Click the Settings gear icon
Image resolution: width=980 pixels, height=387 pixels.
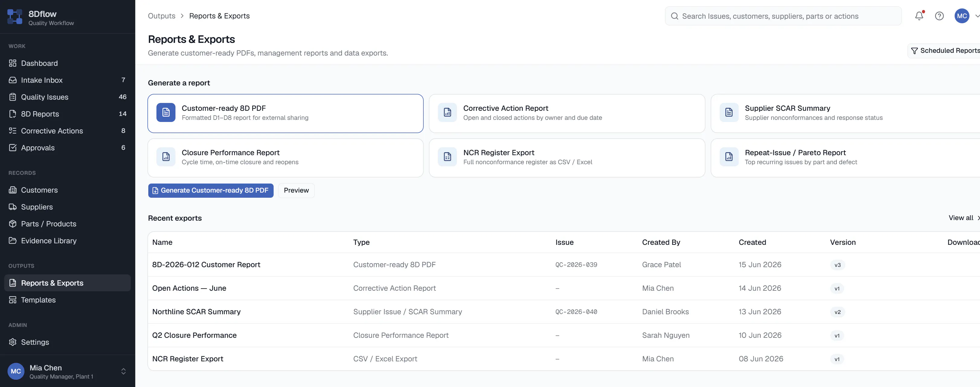[13, 342]
